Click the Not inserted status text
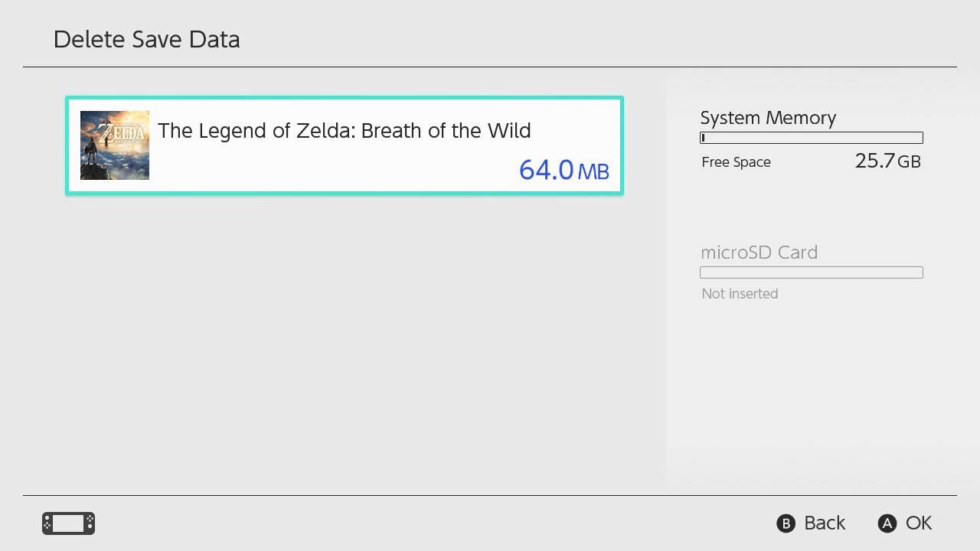The width and height of the screenshot is (980, 551). tap(740, 294)
